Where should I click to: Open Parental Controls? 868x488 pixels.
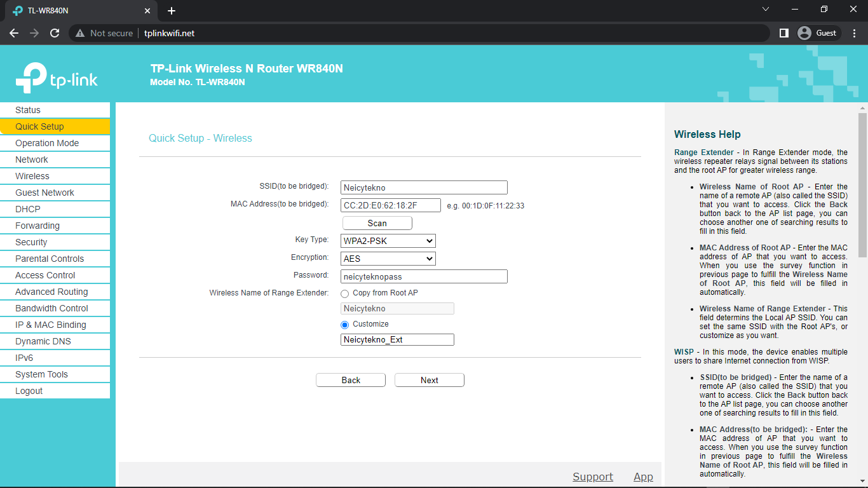[55, 259]
